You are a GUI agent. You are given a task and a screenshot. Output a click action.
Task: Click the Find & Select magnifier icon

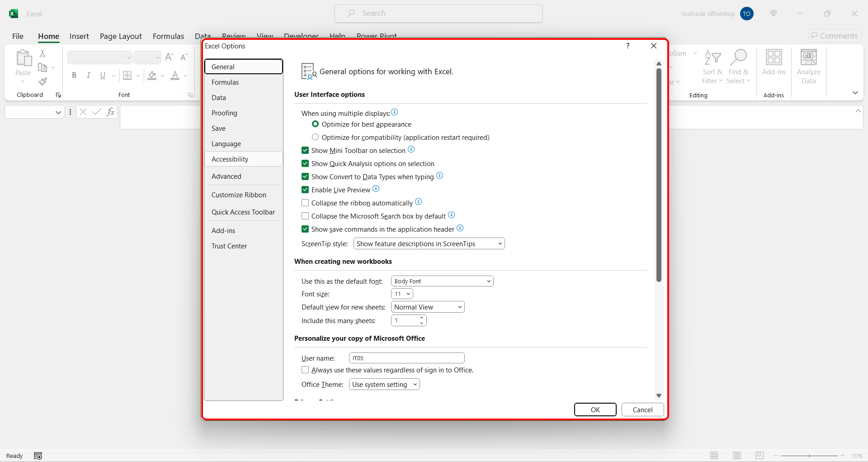click(738, 57)
